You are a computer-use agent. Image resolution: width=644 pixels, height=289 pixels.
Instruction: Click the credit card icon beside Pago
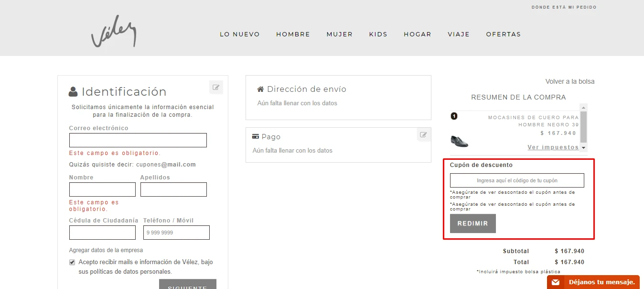point(256,137)
